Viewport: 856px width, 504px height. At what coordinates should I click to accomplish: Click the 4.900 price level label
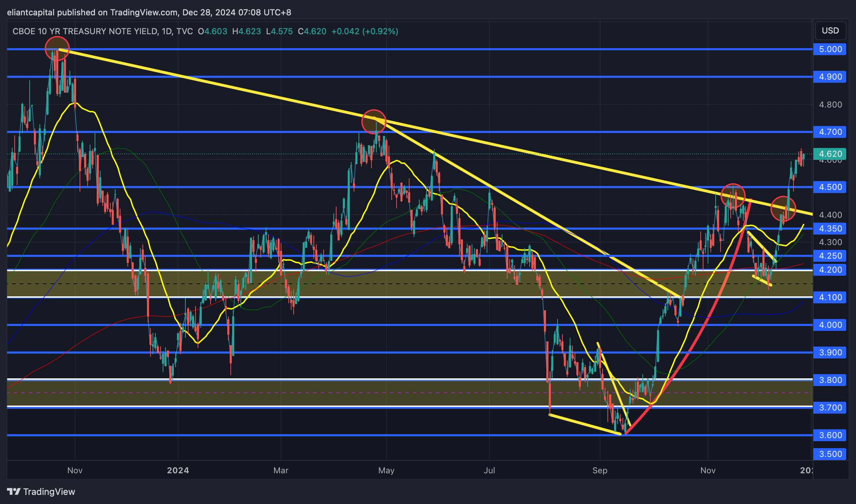[x=830, y=77]
